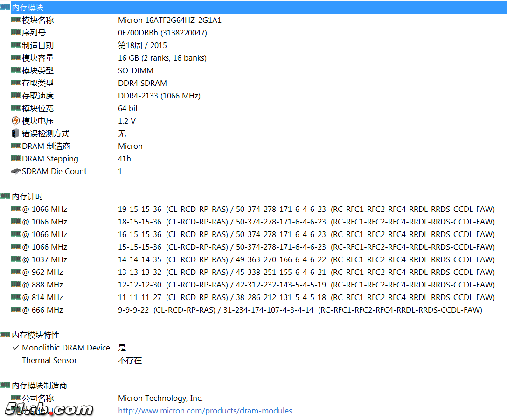Click the memory icon beside 序列号
Screen dimensions: 507x420
click(x=15, y=33)
